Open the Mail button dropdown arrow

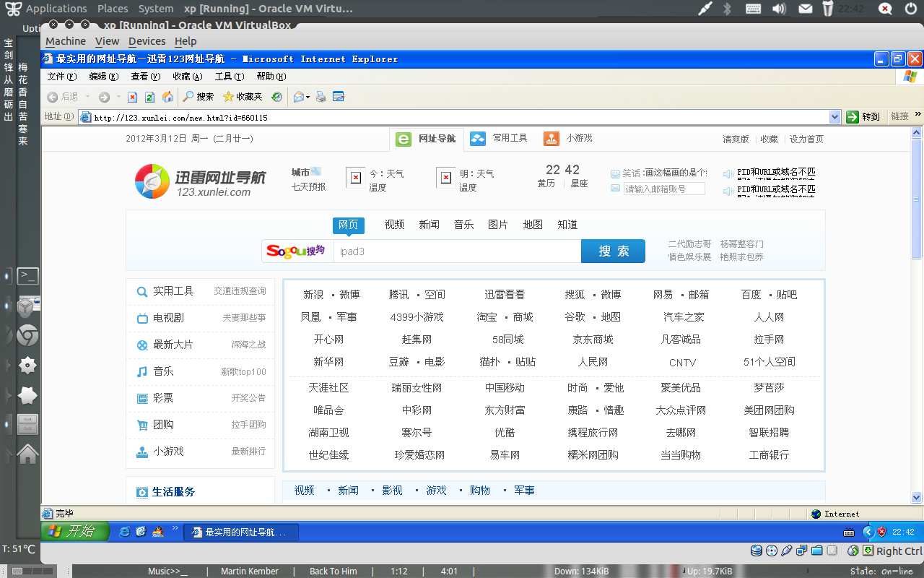308,97
